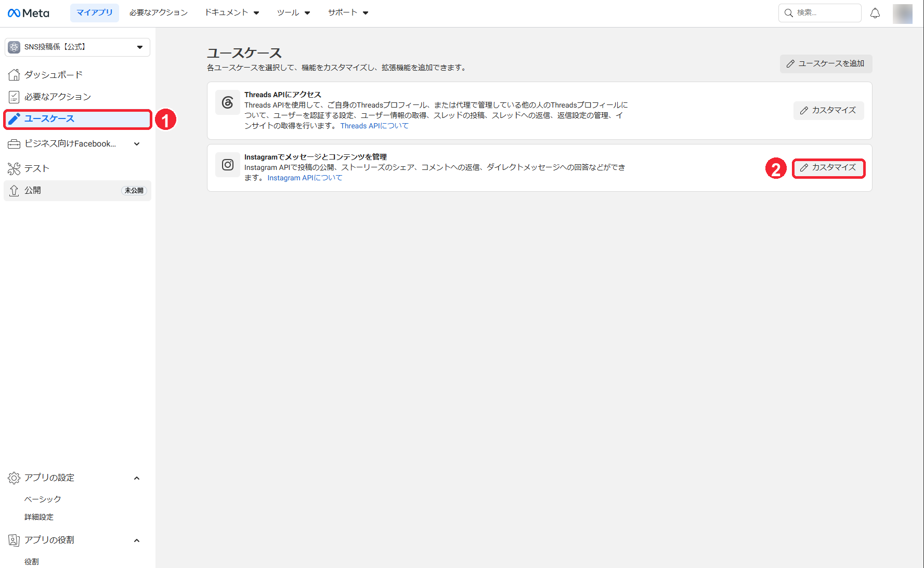
Task: Click the app gear icon in selector
Action: (14, 47)
